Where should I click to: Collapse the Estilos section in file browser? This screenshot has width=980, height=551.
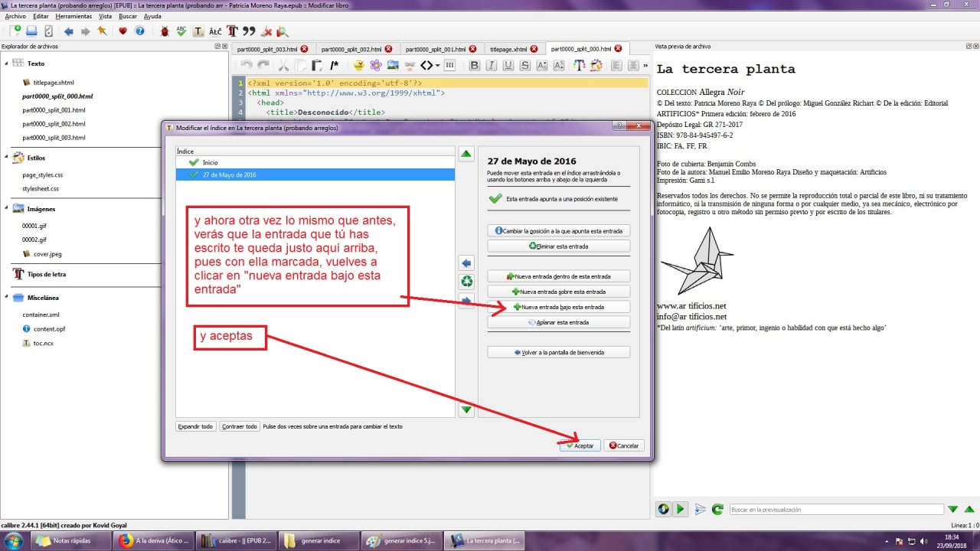point(7,158)
